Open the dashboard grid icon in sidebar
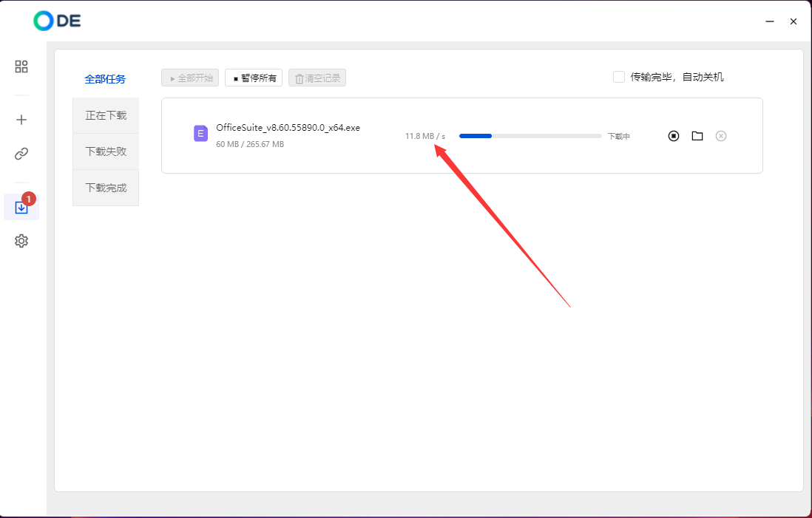Screen dimensions: 812x518 [21, 67]
